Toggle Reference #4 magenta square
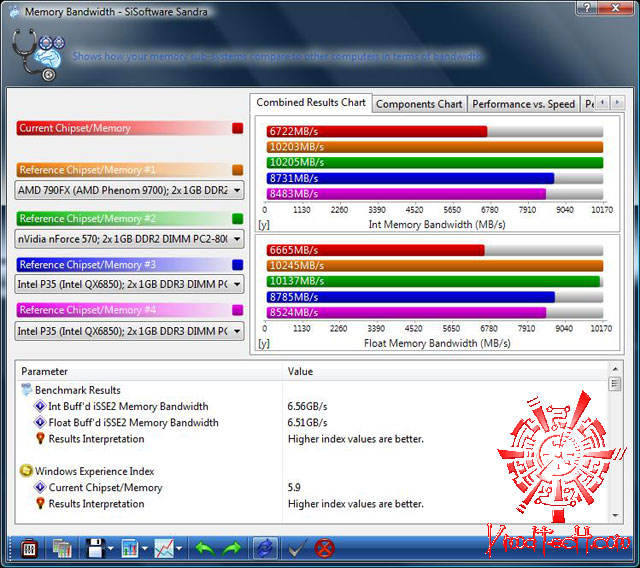Image resolution: width=640 pixels, height=568 pixels. pyautogui.click(x=238, y=310)
